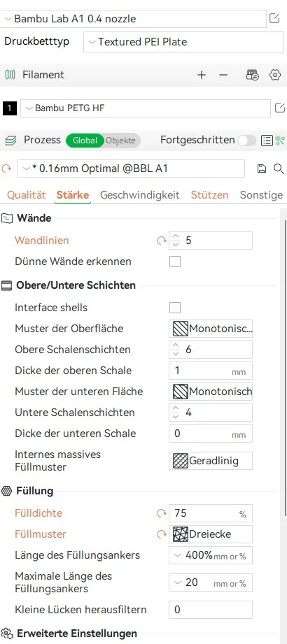This screenshot has width=287, height=644.
Task: Expand the Muster der Oberfläche dropdown
Action: pos(211,329)
